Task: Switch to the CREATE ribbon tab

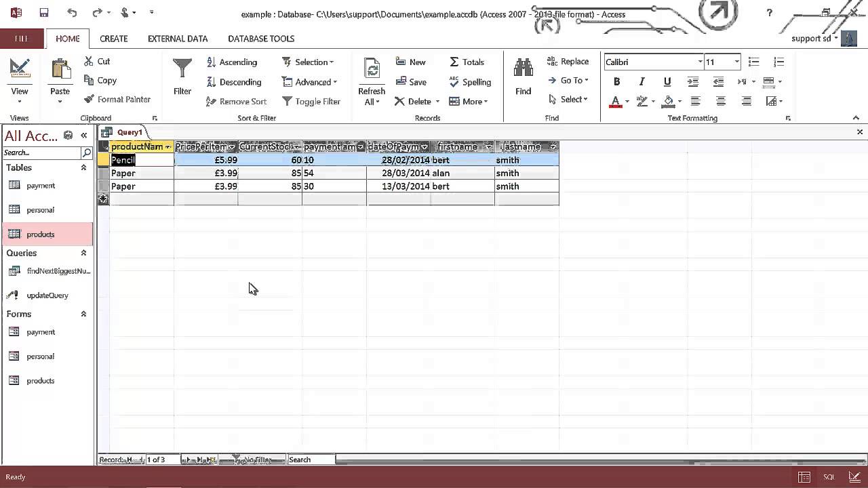Action: (114, 39)
